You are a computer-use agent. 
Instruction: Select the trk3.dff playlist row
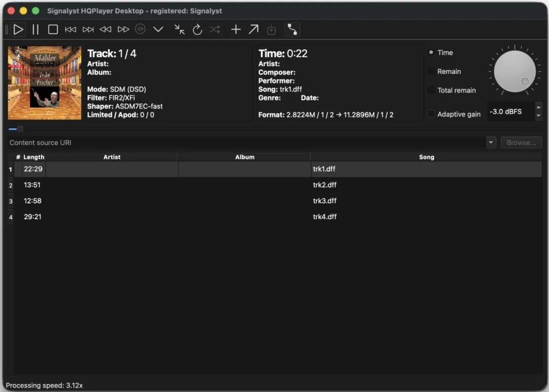[275, 201]
